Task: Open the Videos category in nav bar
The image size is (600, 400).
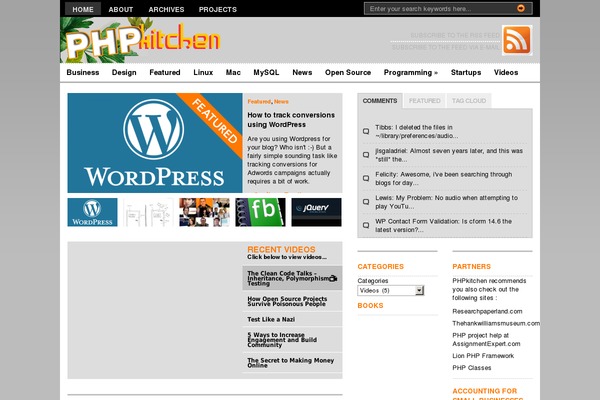Action: click(x=506, y=72)
